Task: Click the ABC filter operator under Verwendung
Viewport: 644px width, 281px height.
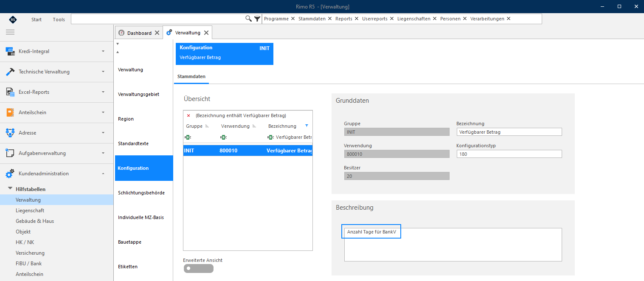Action: coord(223,137)
